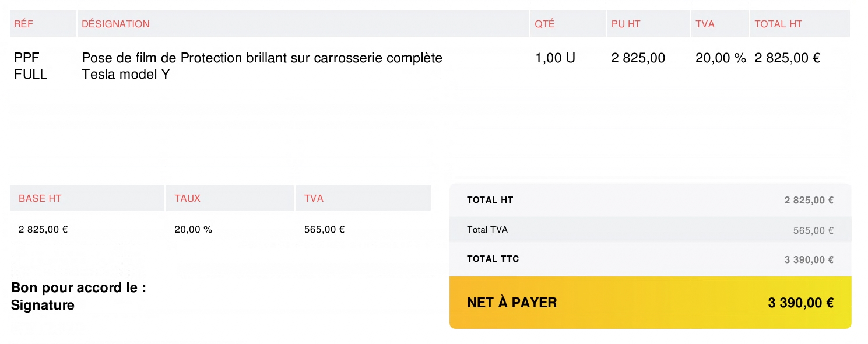Click the RÉF column header
868x344 pixels.
[24, 24]
